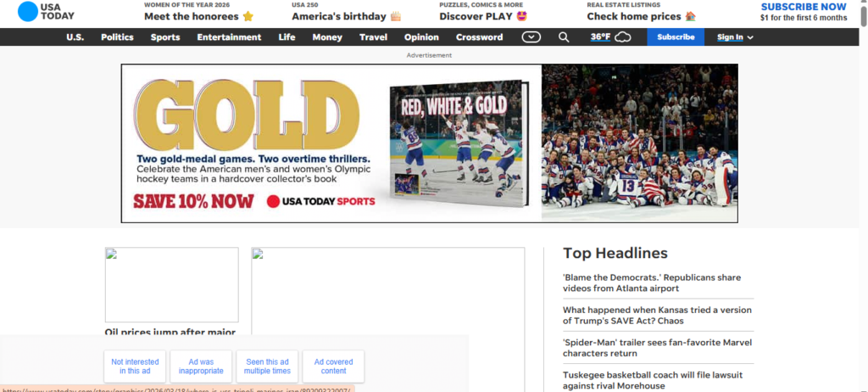Screen dimensions: 868x392
Task: Choose 'Not interested in this ad'
Action: click(x=135, y=367)
